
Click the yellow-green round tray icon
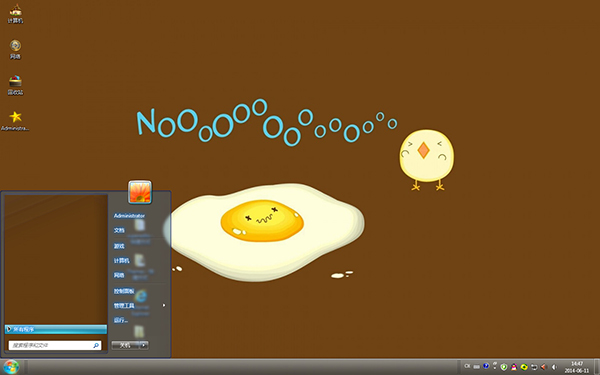pos(524,367)
